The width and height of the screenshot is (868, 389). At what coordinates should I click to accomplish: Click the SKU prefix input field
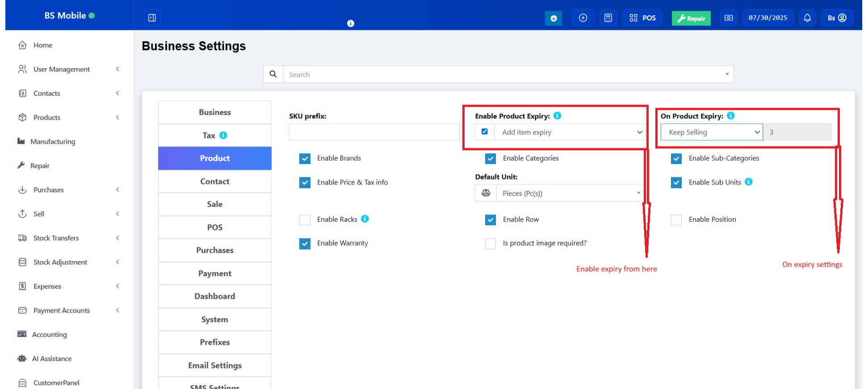tap(374, 132)
